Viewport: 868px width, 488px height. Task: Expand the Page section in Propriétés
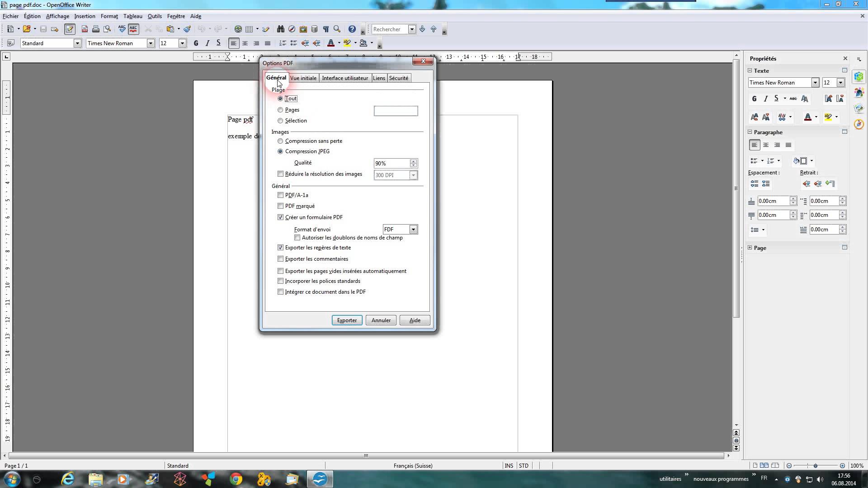point(750,248)
